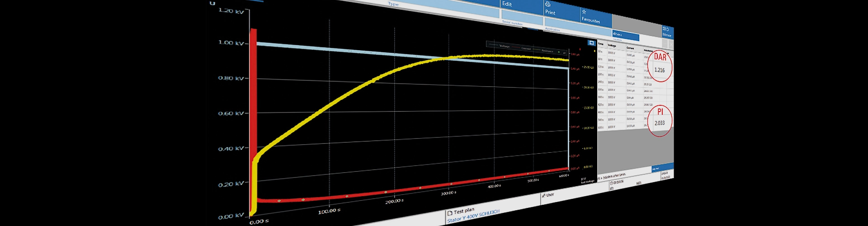Open the Edit menu
Screen dimensions: 868x226
507,4
